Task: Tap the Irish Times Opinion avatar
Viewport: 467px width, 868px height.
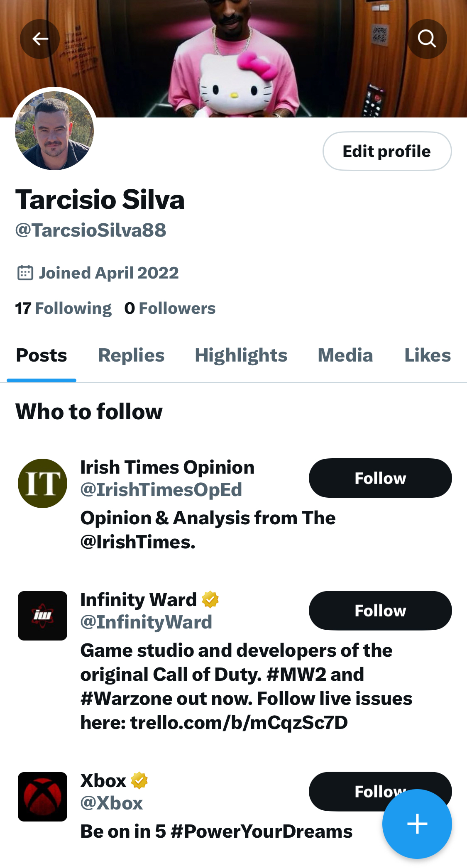Action: [x=42, y=483]
